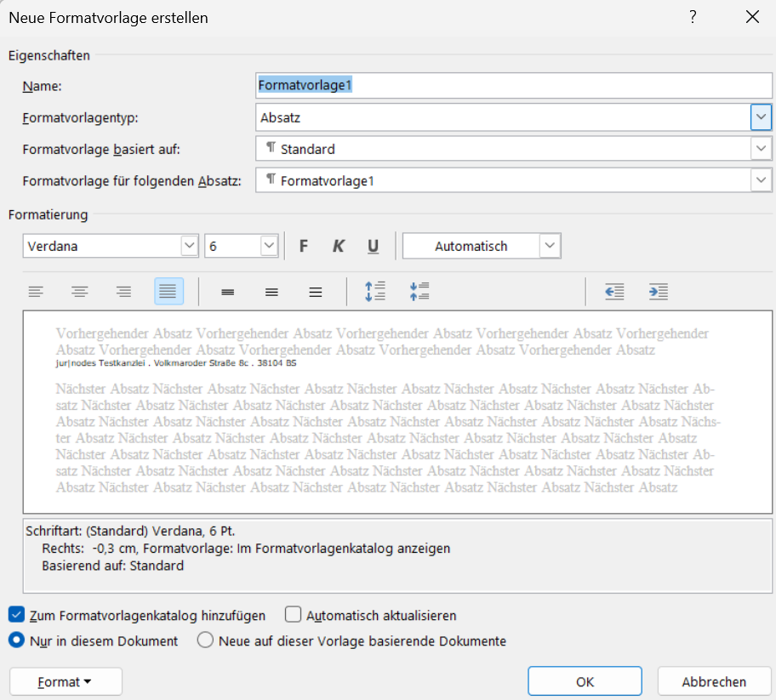Toggle bold (F) formatting

pyautogui.click(x=304, y=247)
